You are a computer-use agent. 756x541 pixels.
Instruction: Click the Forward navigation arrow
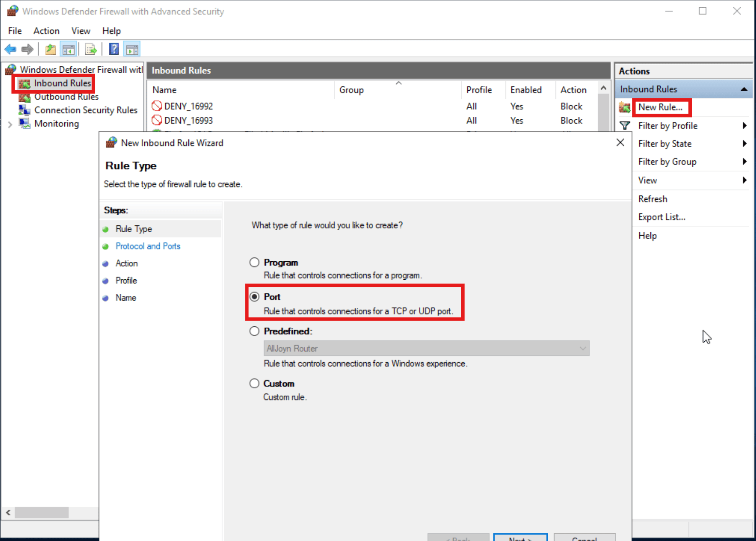(27, 49)
